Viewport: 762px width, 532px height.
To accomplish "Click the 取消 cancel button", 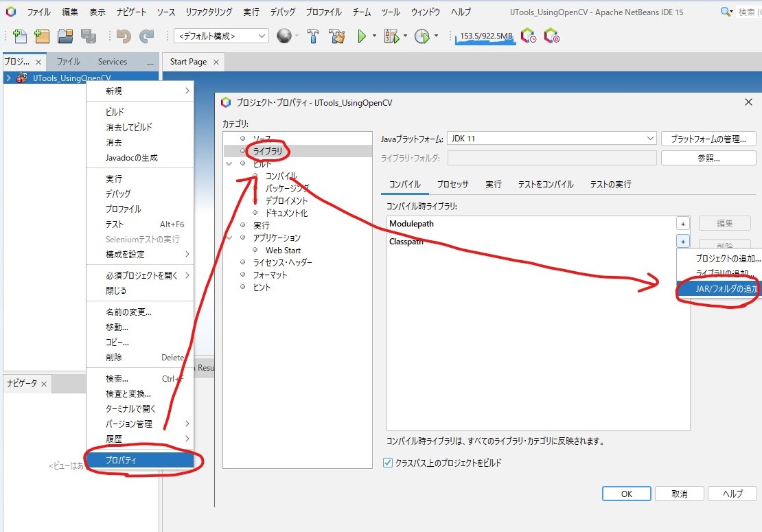I will (680, 494).
